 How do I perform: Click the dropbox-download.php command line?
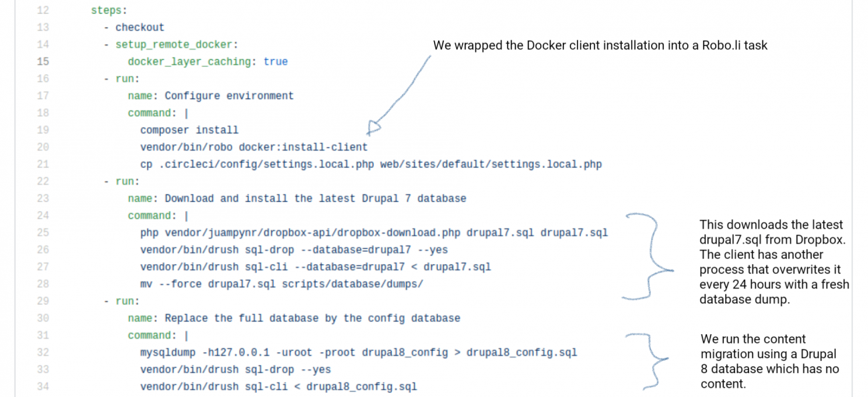374,233
